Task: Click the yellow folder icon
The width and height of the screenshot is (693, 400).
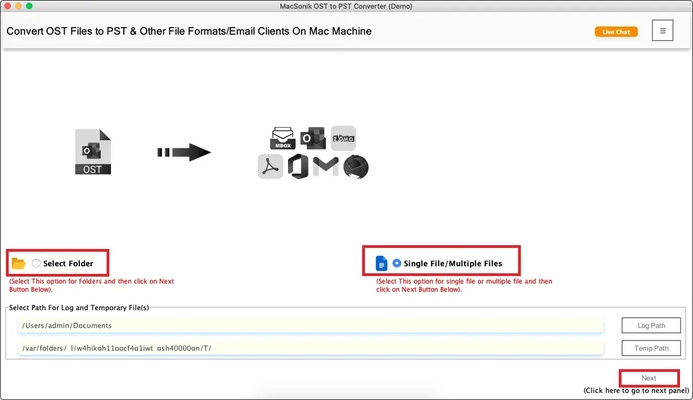Action: (x=18, y=263)
